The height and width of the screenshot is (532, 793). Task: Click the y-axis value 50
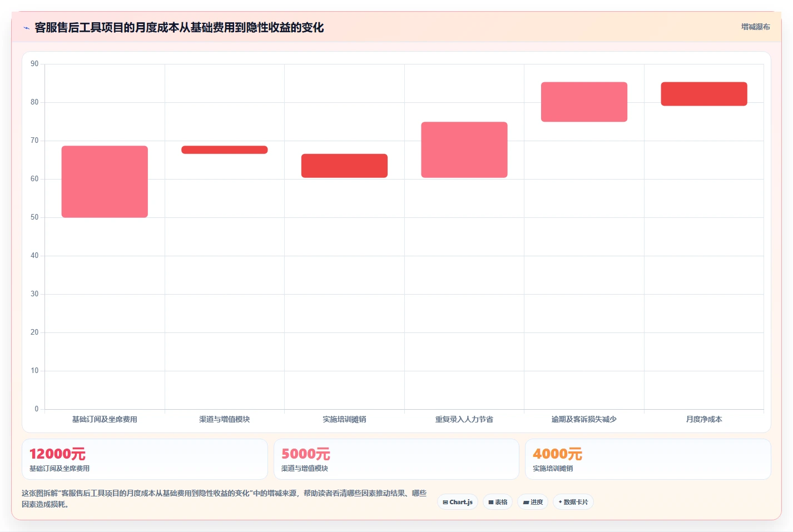34,217
